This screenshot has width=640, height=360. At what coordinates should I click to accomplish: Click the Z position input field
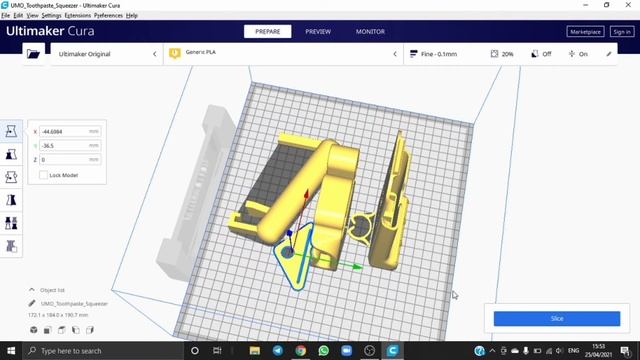tap(70, 160)
